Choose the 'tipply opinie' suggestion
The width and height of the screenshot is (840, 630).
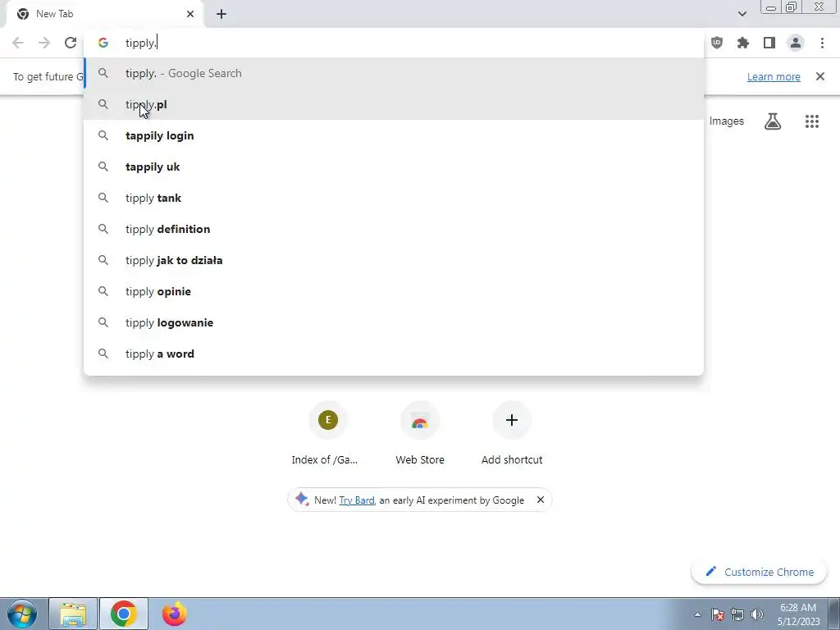pyautogui.click(x=394, y=291)
